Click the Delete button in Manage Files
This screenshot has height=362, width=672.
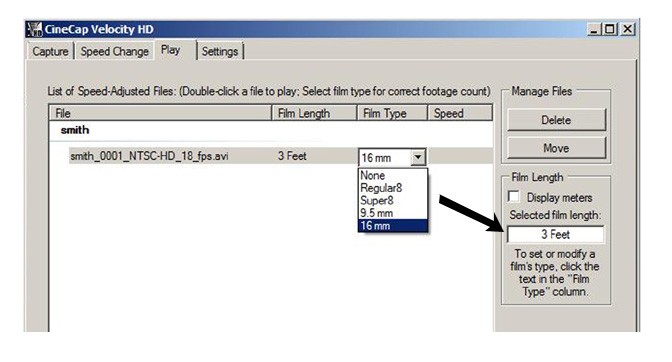556,120
